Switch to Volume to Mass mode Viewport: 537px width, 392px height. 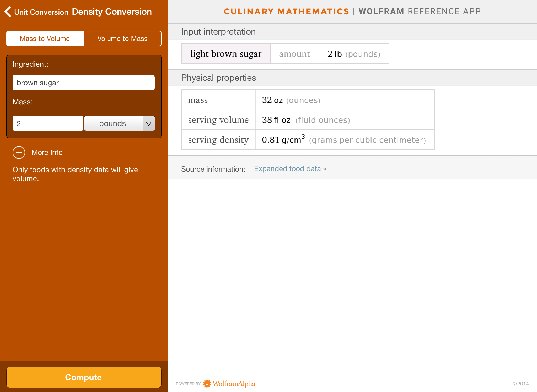[122, 39]
